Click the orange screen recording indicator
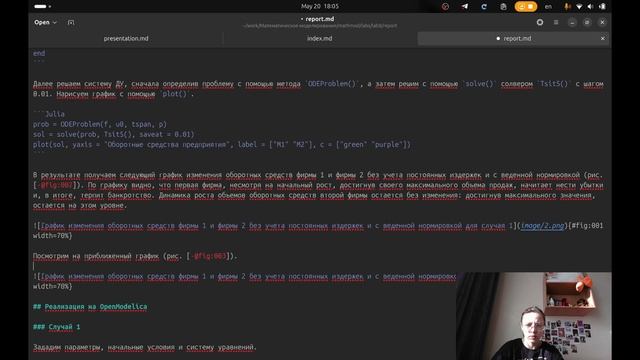The height and width of the screenshot is (360, 640). tap(526, 7)
